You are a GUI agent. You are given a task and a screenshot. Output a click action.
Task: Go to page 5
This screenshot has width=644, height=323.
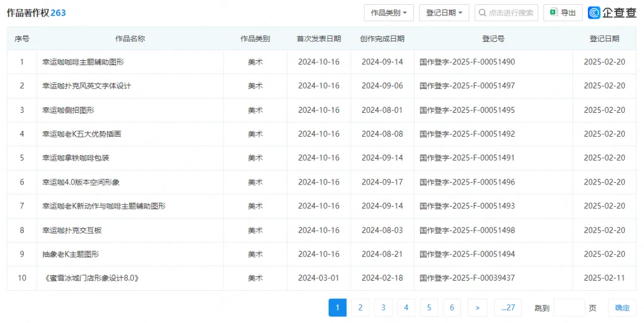coord(429,307)
